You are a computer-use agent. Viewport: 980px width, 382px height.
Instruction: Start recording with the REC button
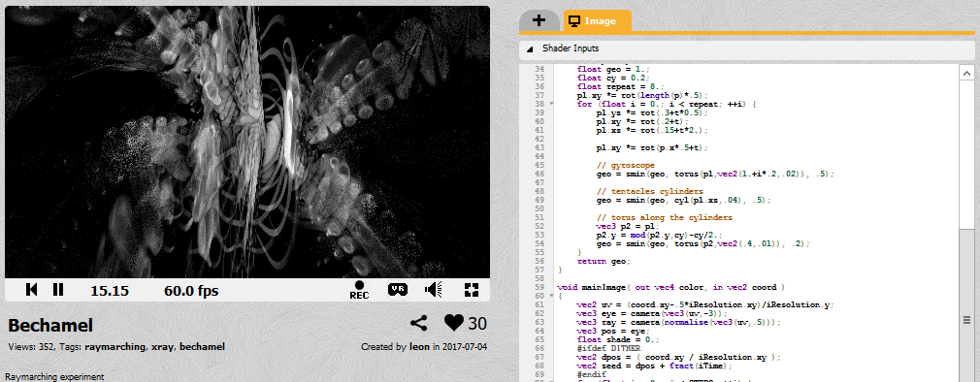pos(359,290)
